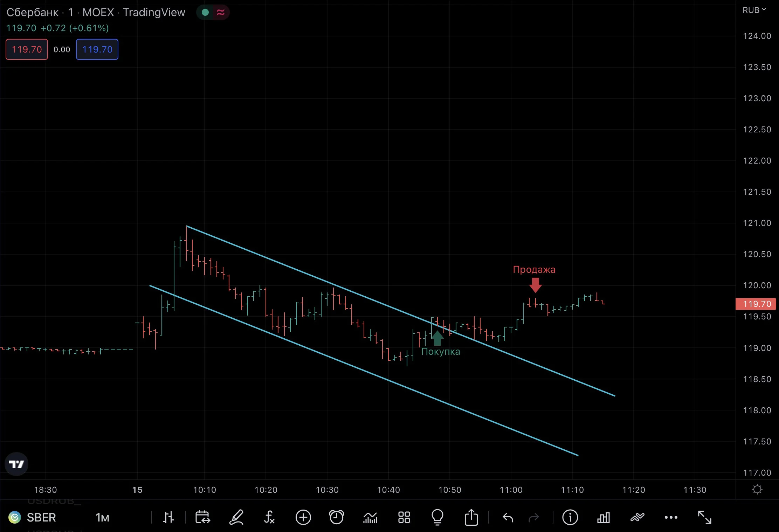779x532 pixels.
Task: Open the SBER symbol search
Action: click(x=33, y=517)
